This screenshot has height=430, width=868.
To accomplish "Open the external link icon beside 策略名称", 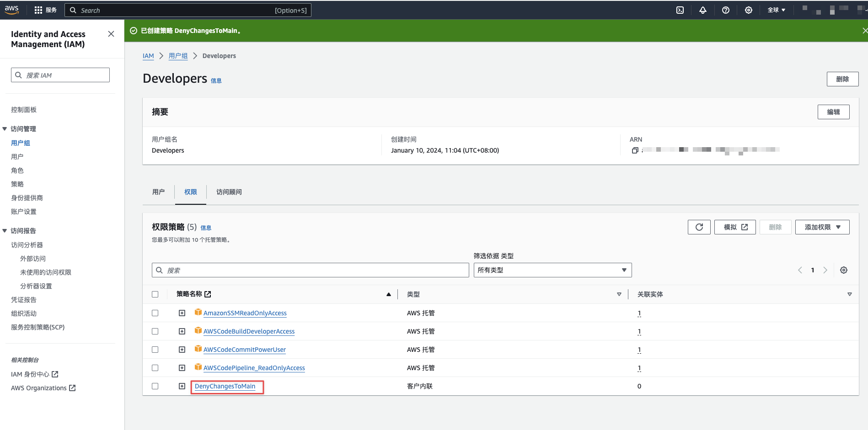I will [x=208, y=294].
